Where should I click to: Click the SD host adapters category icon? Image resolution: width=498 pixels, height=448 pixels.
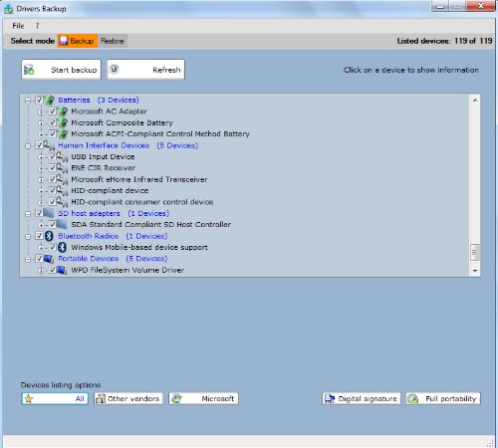pyautogui.click(x=49, y=213)
